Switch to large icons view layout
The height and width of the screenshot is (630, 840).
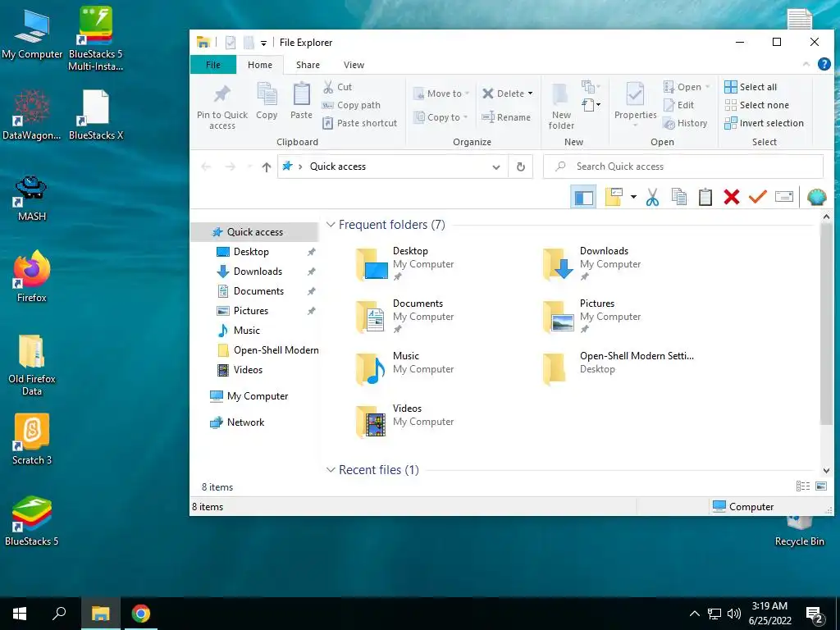(820, 486)
